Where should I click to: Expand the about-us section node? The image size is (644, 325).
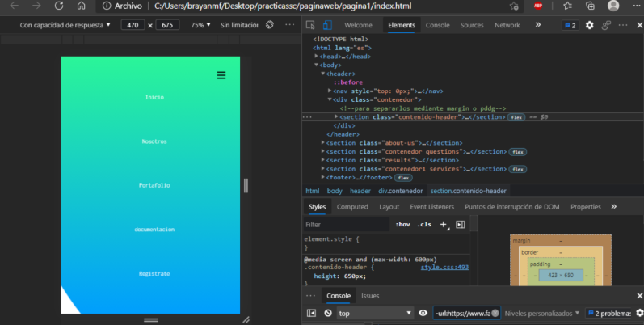pyautogui.click(x=322, y=142)
